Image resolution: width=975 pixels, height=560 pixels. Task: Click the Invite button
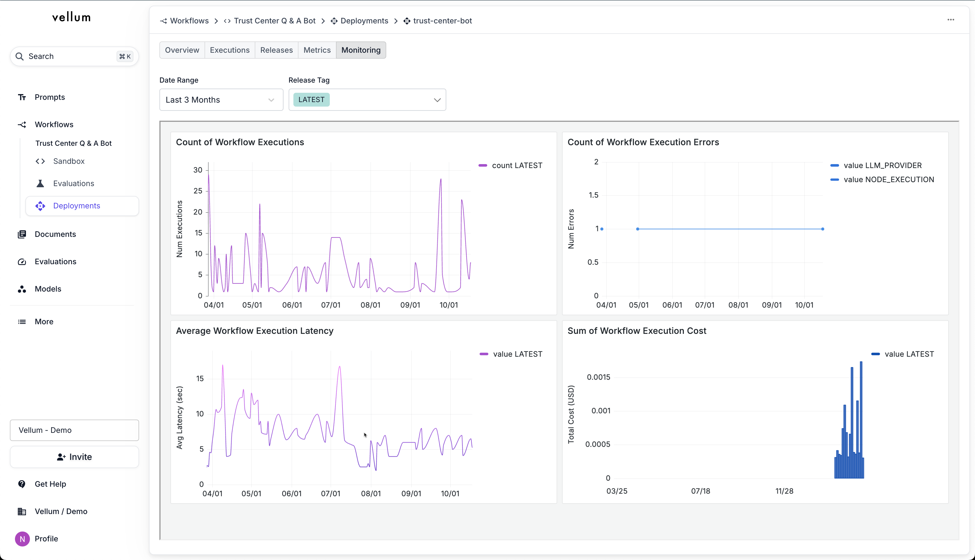coord(74,457)
